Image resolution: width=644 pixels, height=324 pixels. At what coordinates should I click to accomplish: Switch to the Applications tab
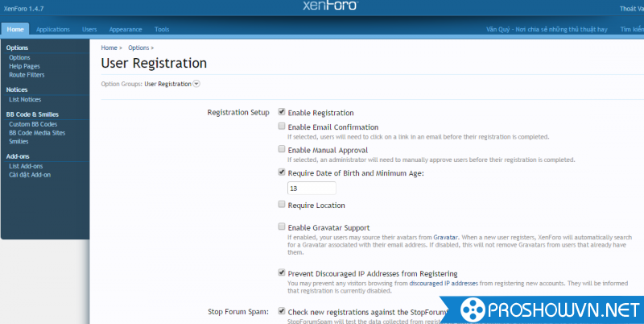[x=53, y=29]
